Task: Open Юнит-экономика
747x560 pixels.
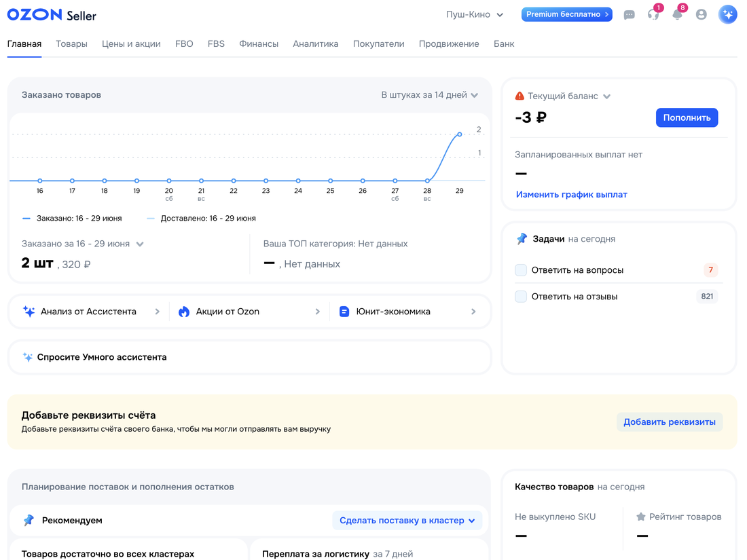Action: pos(407,312)
